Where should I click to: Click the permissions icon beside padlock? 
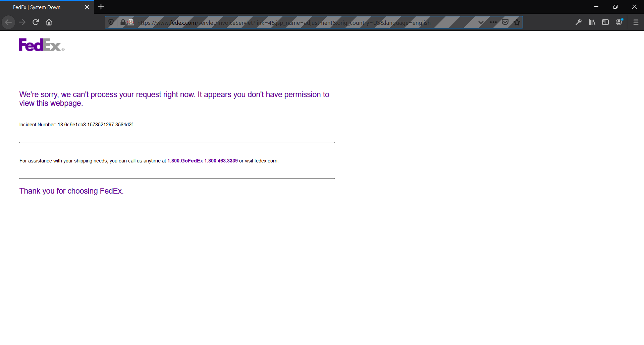point(131,22)
